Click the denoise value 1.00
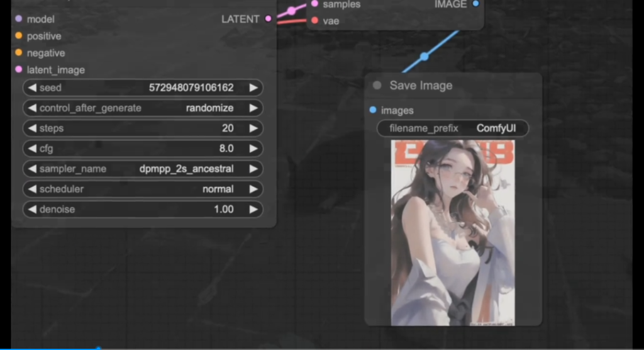Image resolution: width=644 pixels, height=350 pixels. click(223, 209)
